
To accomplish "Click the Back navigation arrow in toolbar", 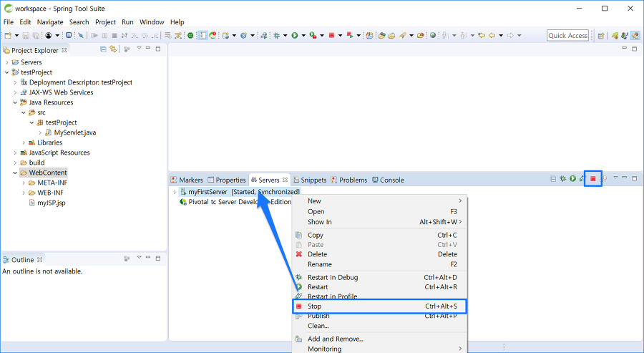I will click(492, 35).
